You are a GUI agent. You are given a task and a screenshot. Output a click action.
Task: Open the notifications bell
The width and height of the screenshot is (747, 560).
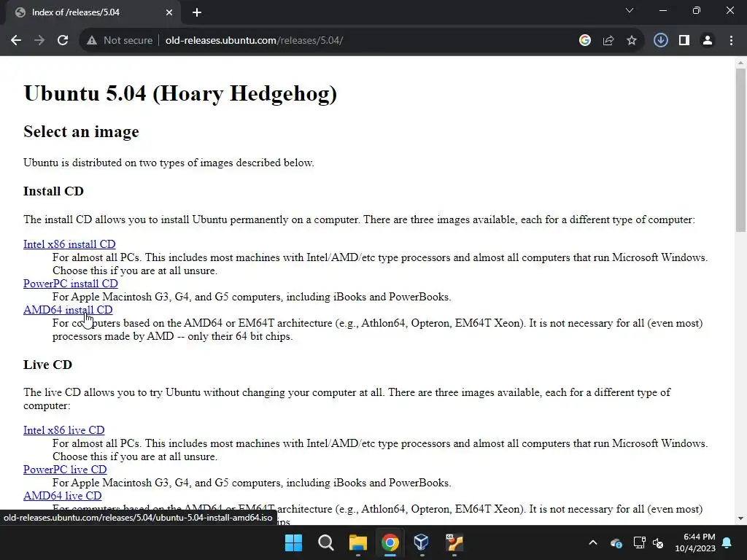(727, 542)
